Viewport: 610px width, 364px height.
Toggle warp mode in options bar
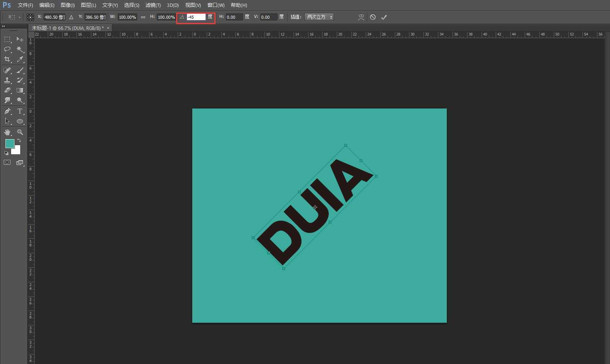[x=361, y=17]
